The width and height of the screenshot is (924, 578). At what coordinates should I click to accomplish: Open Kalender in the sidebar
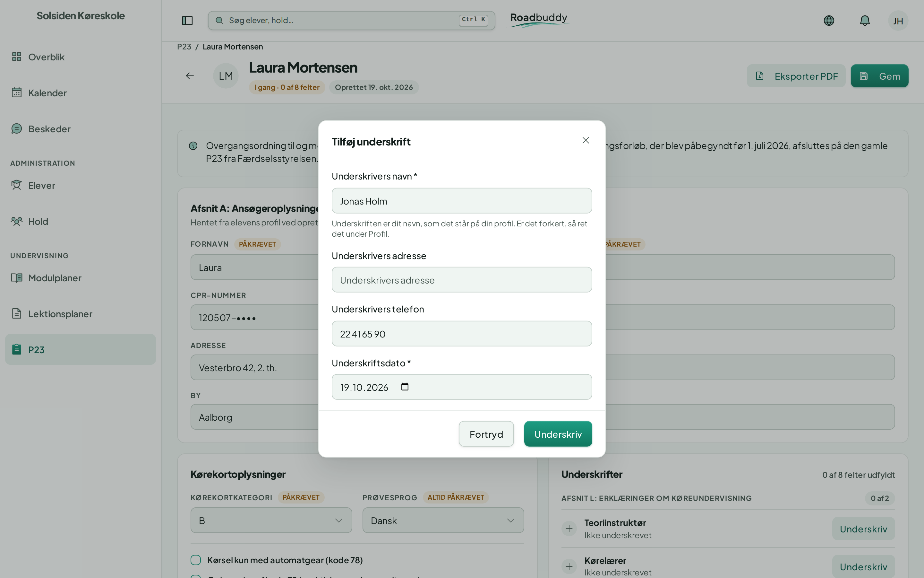(x=80, y=93)
